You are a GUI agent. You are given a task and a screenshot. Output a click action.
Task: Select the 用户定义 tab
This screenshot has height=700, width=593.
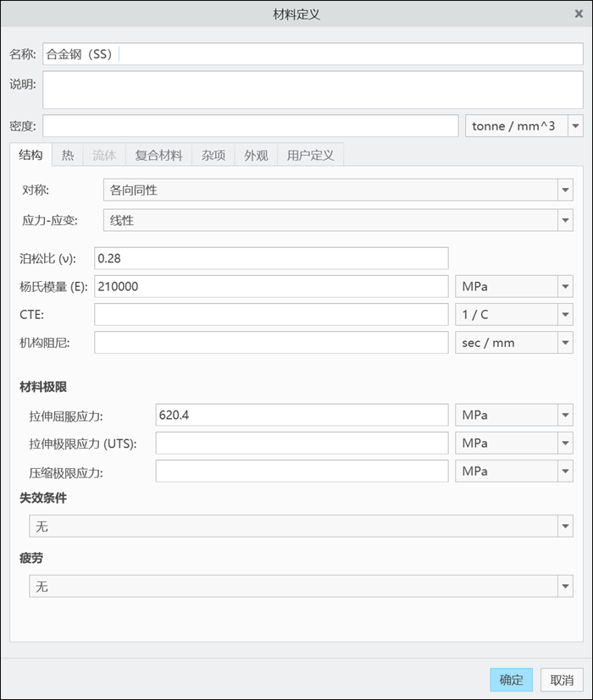click(x=311, y=155)
